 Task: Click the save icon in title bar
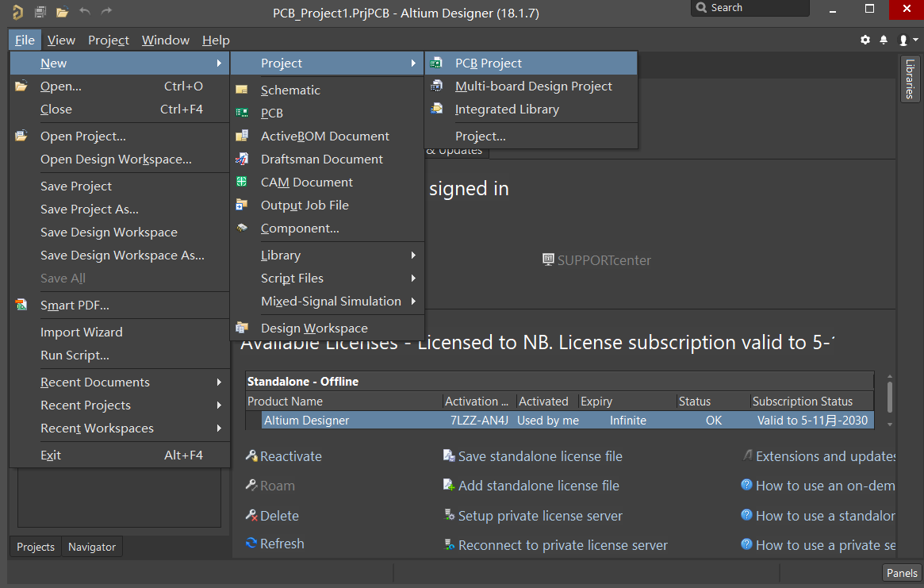click(x=40, y=11)
